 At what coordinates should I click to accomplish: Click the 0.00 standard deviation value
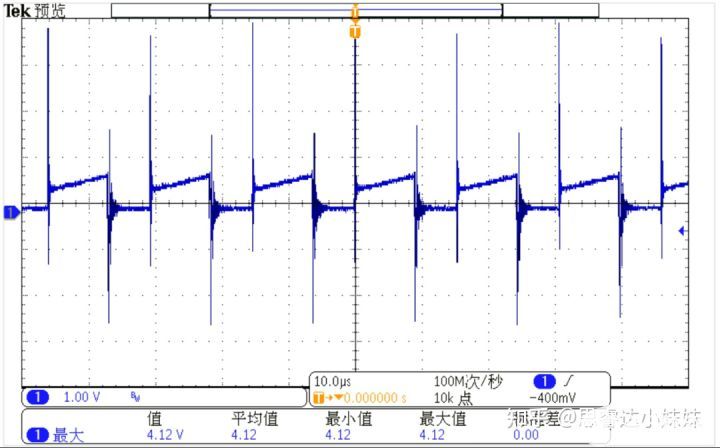tap(526, 435)
